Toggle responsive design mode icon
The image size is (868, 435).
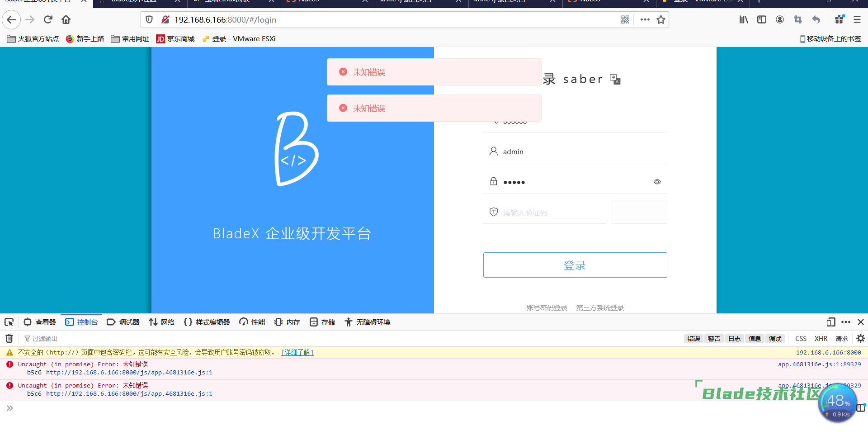click(x=831, y=322)
